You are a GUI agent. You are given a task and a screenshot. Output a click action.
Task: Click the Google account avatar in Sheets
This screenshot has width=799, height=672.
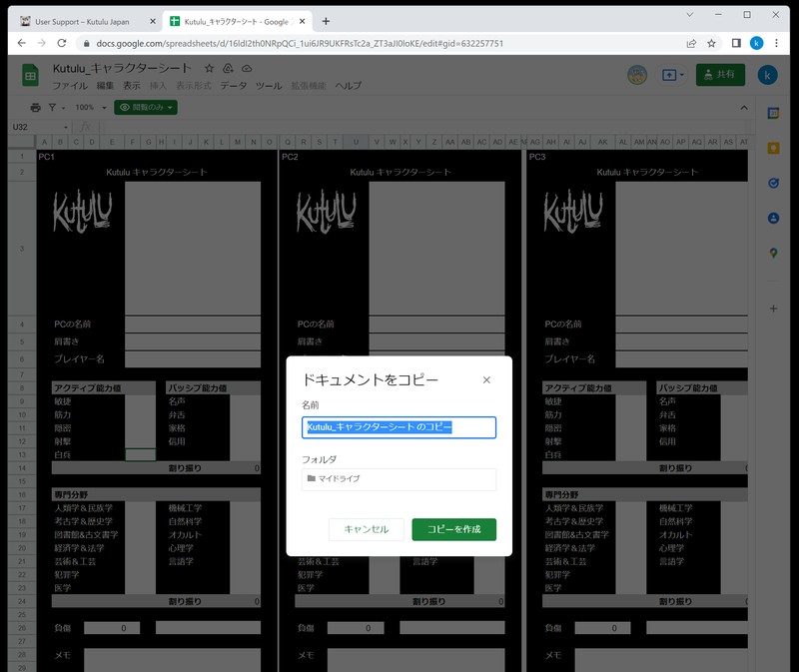pos(767,76)
